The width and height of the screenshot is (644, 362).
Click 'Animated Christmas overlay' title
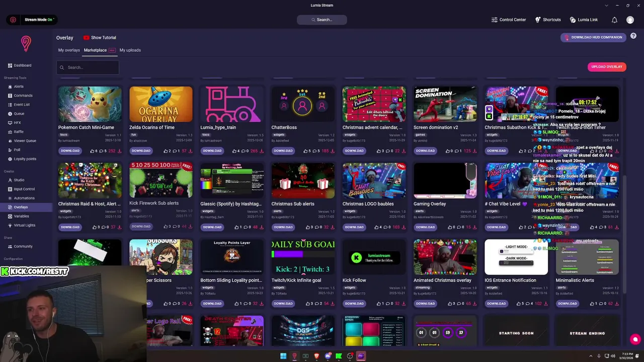coord(442,281)
